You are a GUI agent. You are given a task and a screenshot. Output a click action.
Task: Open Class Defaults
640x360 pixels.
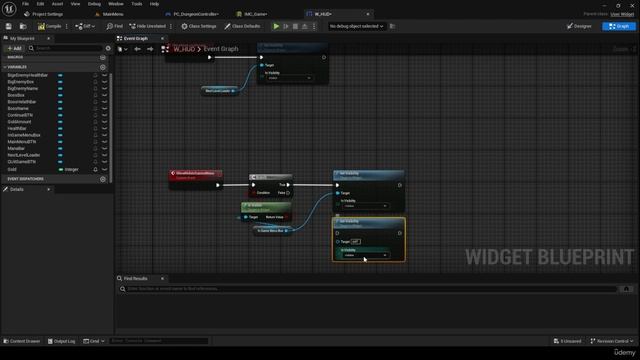(242, 26)
